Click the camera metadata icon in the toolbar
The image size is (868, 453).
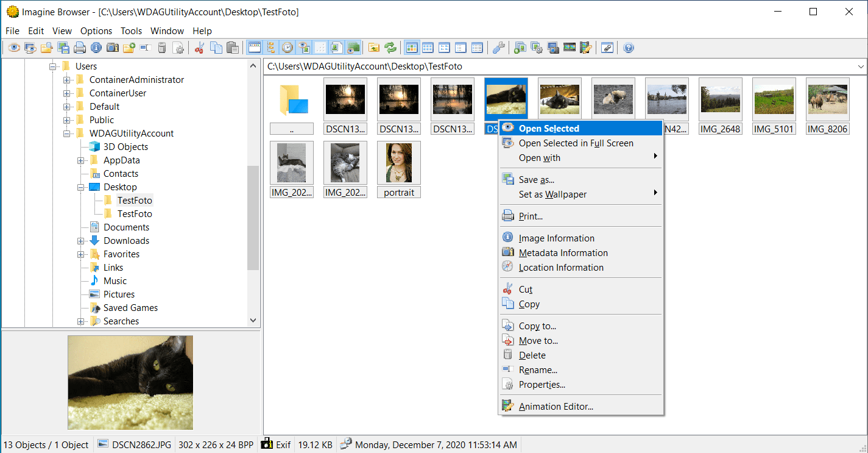point(113,48)
